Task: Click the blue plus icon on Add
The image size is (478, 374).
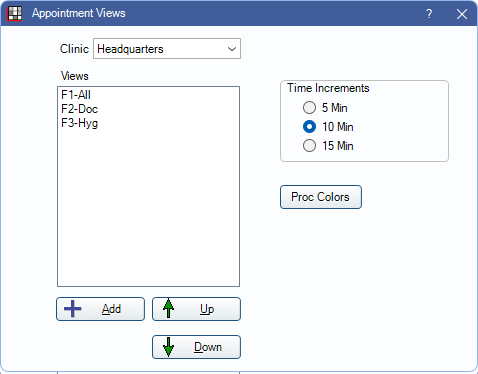Action: [73, 309]
